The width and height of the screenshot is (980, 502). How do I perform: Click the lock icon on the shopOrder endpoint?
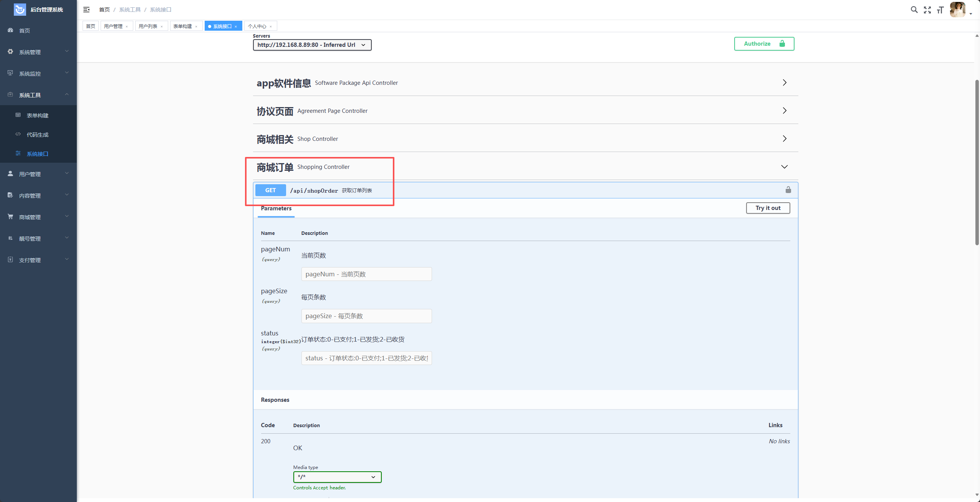click(x=788, y=190)
